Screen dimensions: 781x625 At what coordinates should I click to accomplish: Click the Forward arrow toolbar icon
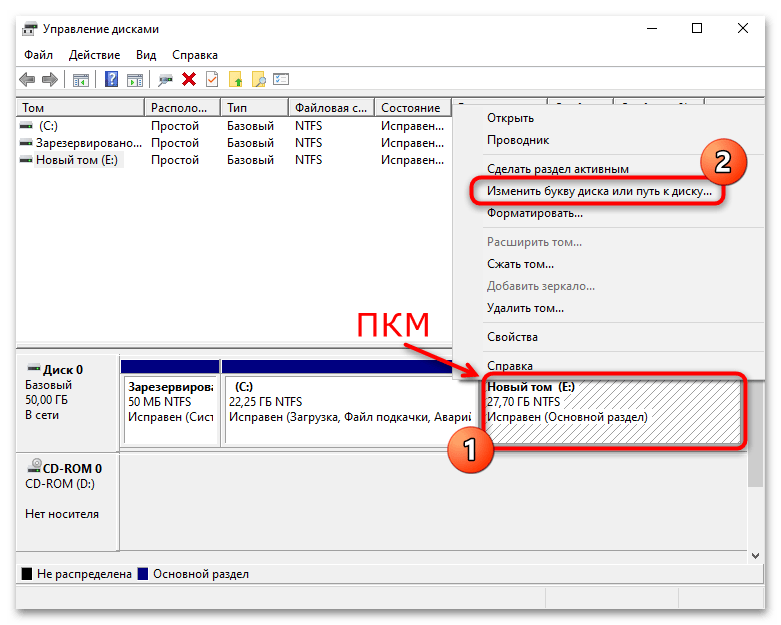pyautogui.click(x=50, y=79)
